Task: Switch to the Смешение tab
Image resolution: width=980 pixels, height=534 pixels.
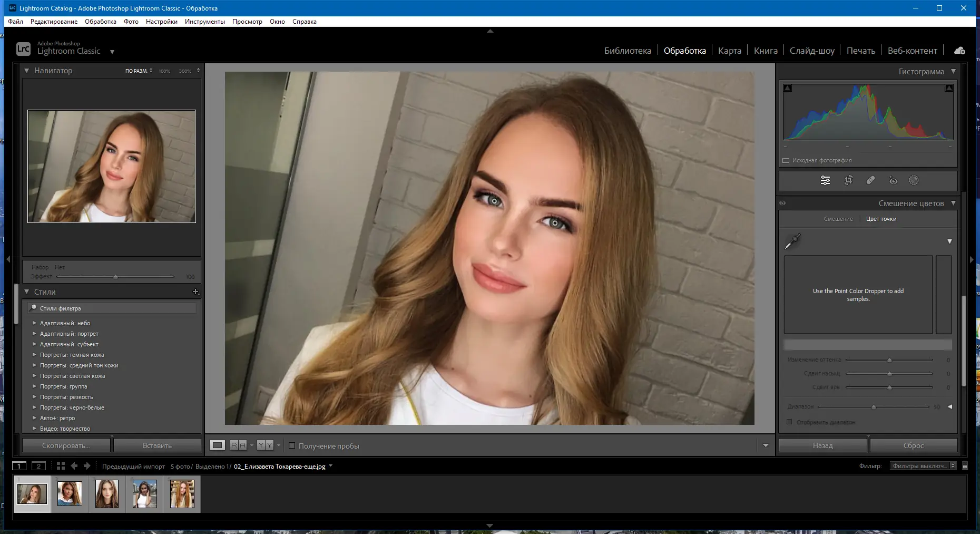Action: 838,219
